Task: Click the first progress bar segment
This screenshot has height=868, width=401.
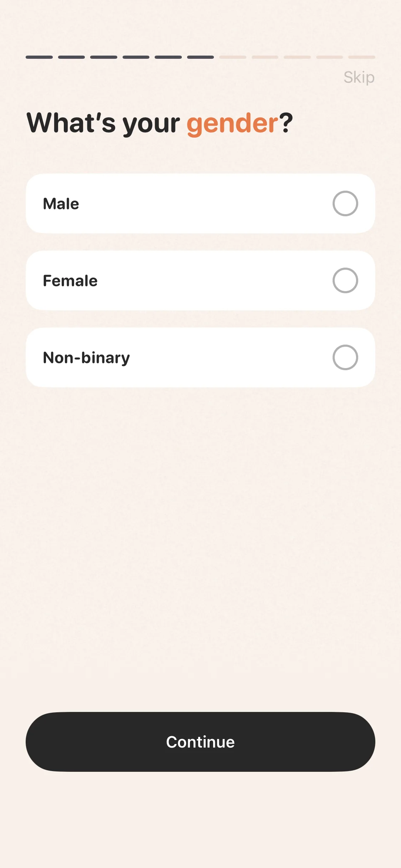Action: (39, 57)
